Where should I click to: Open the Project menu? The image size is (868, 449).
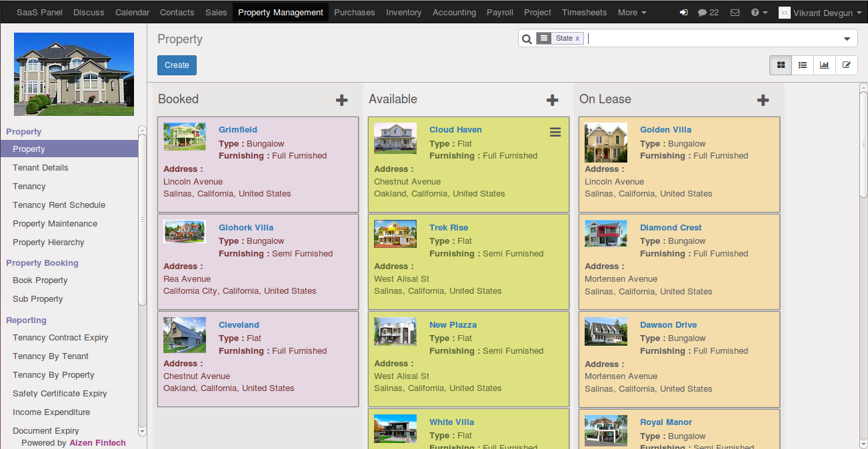[537, 13]
